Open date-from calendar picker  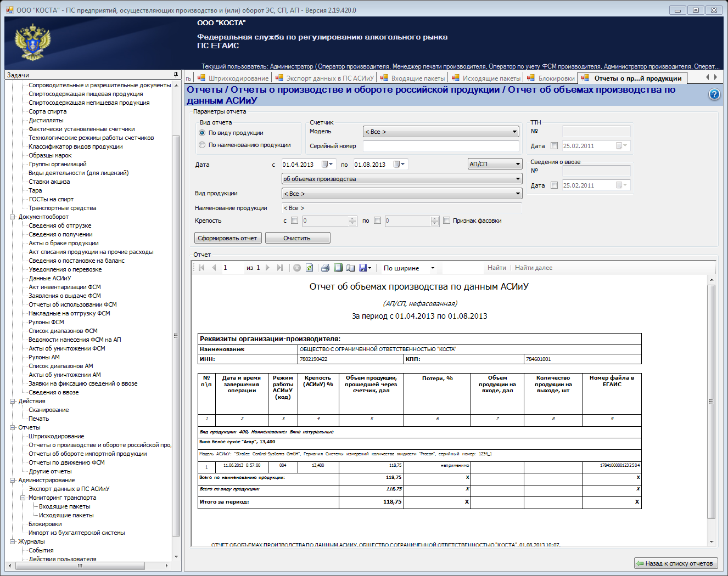(327, 165)
